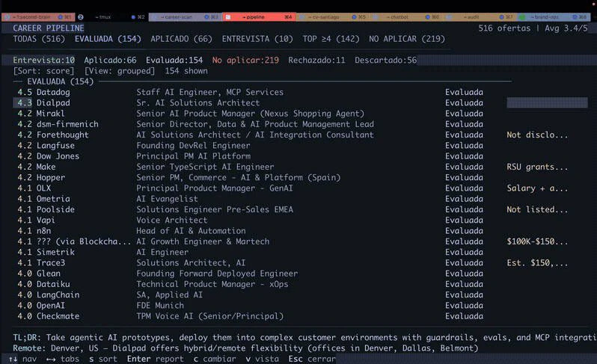Click the Rechazado:11 status count
Screen dimensions: 597x364
pyautogui.click(x=316, y=60)
